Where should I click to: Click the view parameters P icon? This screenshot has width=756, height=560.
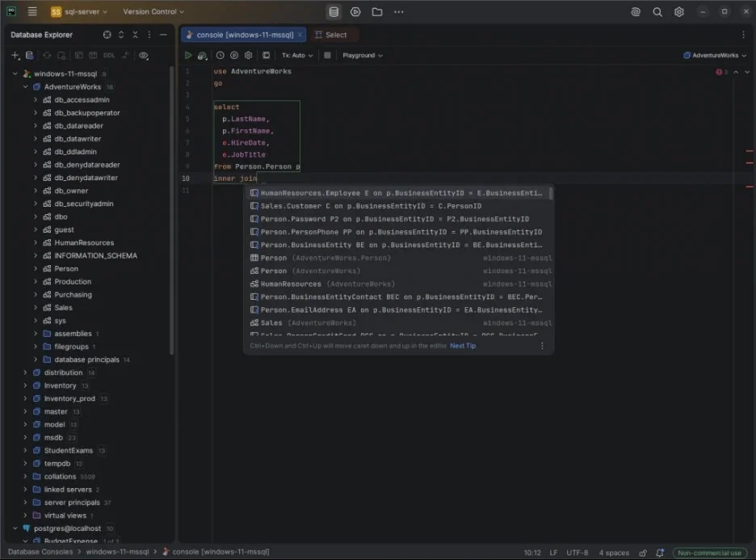[x=234, y=56]
